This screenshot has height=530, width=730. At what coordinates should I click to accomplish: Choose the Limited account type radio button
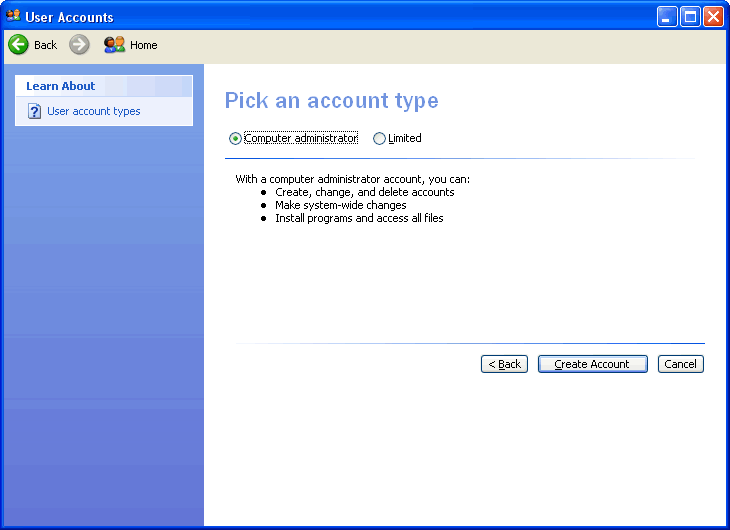tap(379, 139)
